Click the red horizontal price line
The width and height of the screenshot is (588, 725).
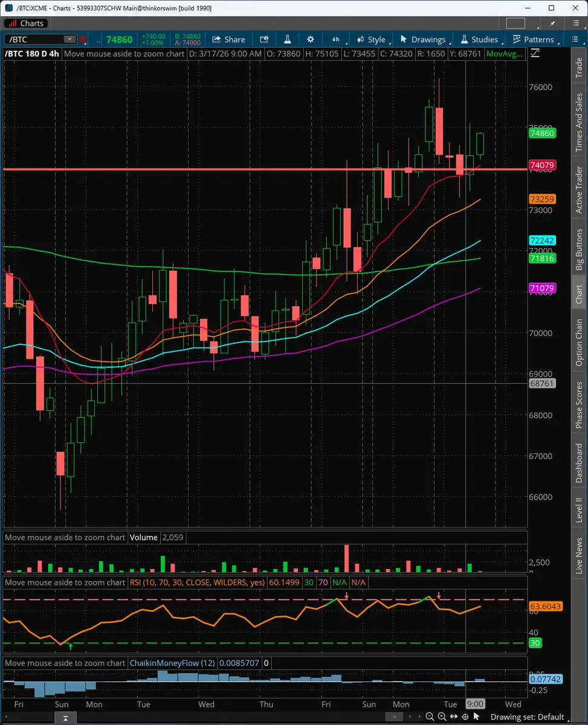(264, 169)
